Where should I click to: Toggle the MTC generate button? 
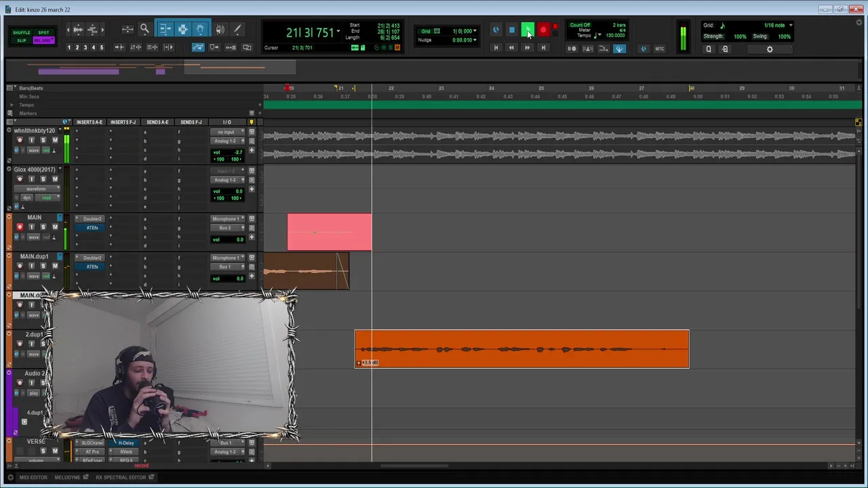[x=659, y=49]
